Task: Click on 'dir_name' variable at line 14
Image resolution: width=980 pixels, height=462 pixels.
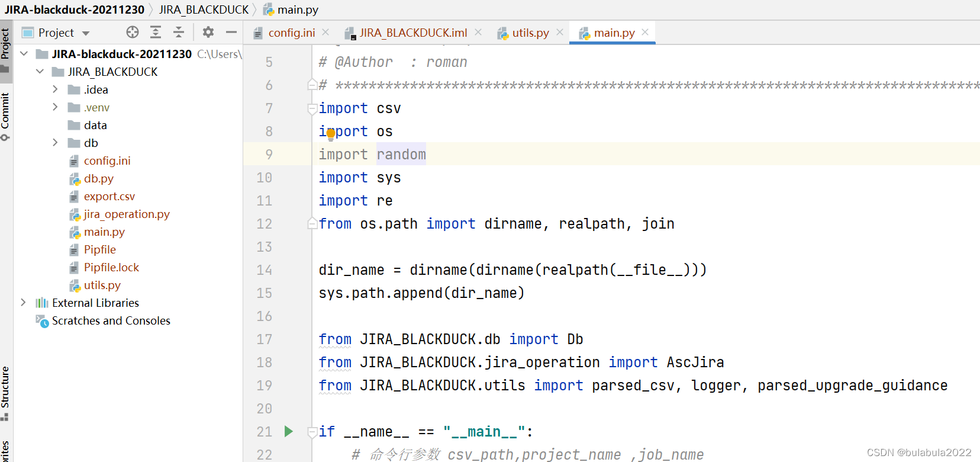Action: [352, 270]
